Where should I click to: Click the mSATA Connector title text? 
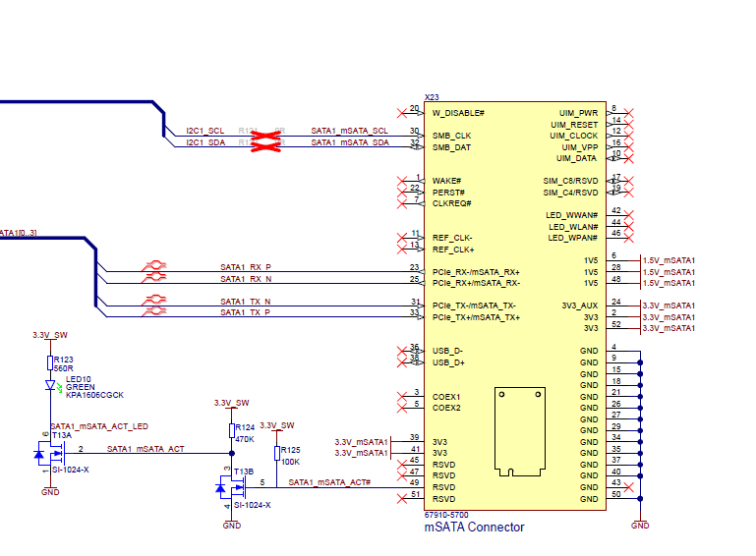pos(474,528)
